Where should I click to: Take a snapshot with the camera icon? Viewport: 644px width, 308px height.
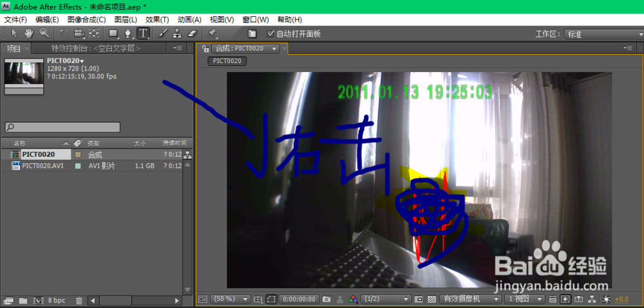click(x=326, y=299)
